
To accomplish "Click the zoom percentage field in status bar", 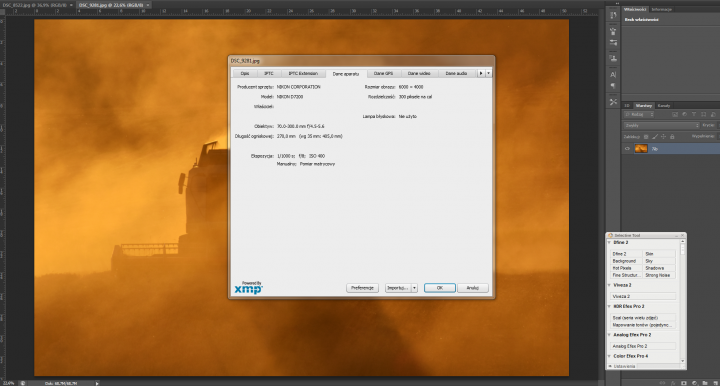I will (x=8, y=383).
